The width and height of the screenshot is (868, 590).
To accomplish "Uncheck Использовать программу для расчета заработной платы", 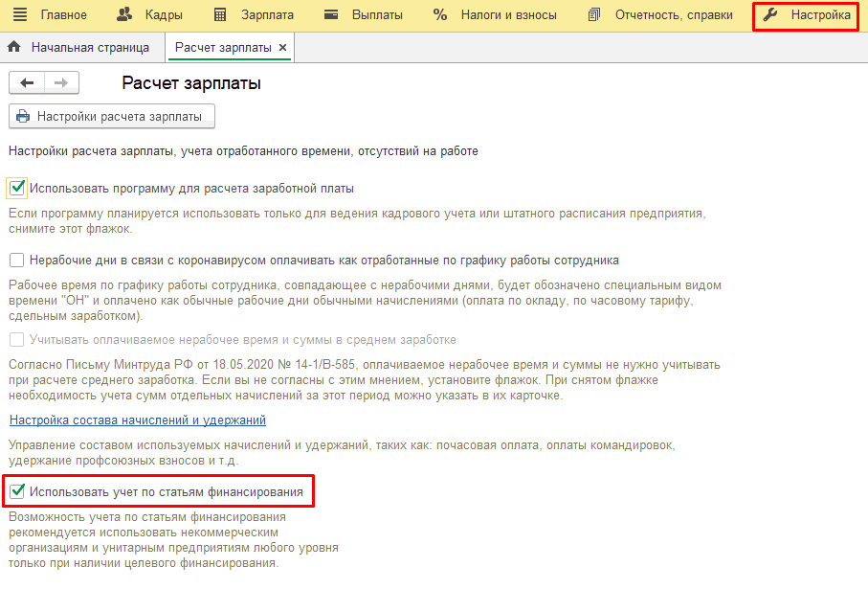I will click(x=17, y=188).
